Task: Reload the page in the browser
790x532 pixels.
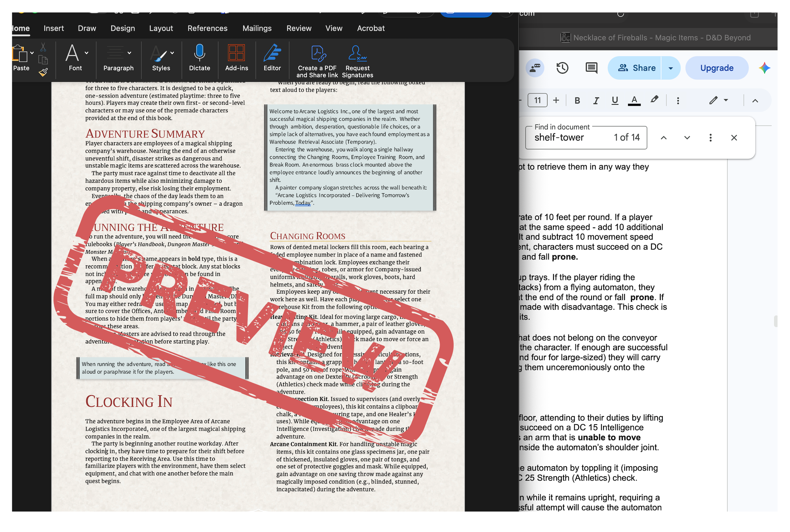Action: [x=620, y=14]
